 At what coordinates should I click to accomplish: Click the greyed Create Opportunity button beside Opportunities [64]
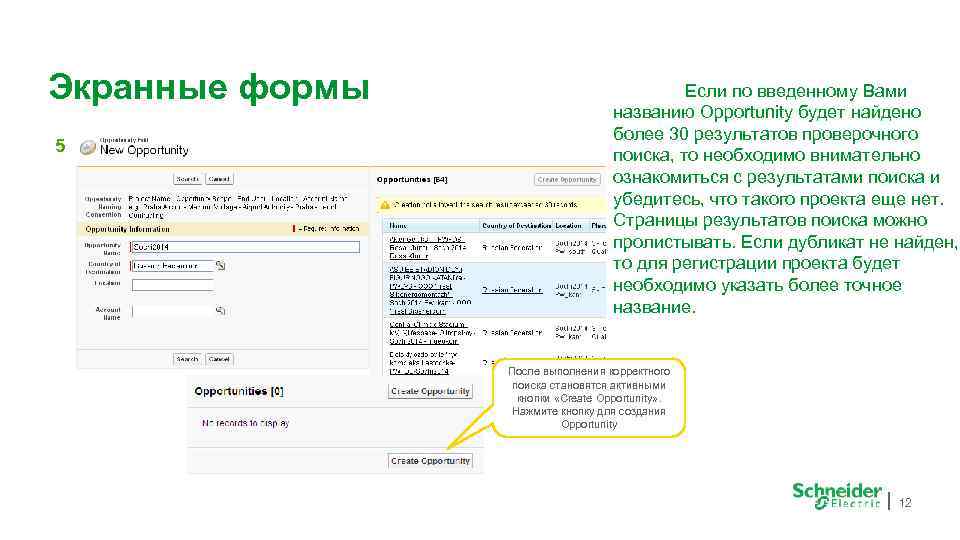567,179
